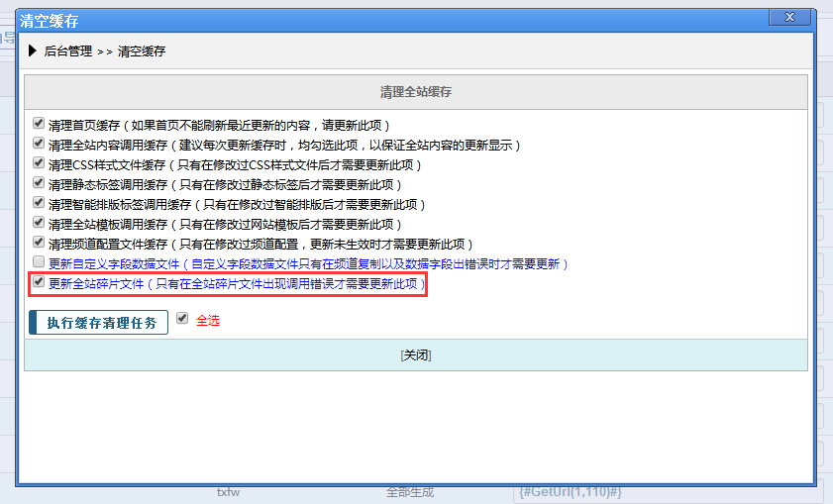Toggle 清理全站内容调用缓存 checkbox
833x504 pixels.
coord(39,145)
